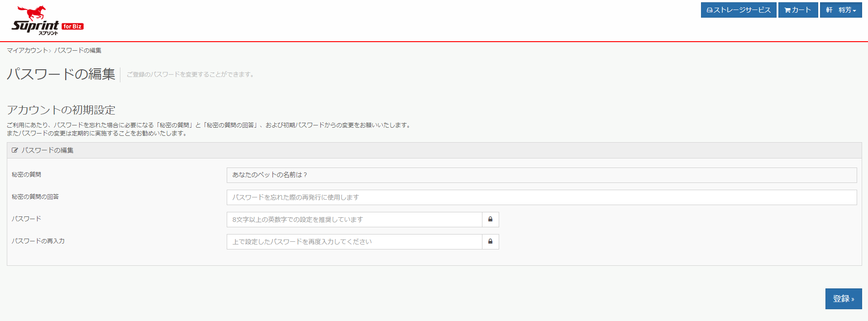Expand the 軒 特芳 user menu
This screenshot has width=868, height=321.
coord(840,10)
